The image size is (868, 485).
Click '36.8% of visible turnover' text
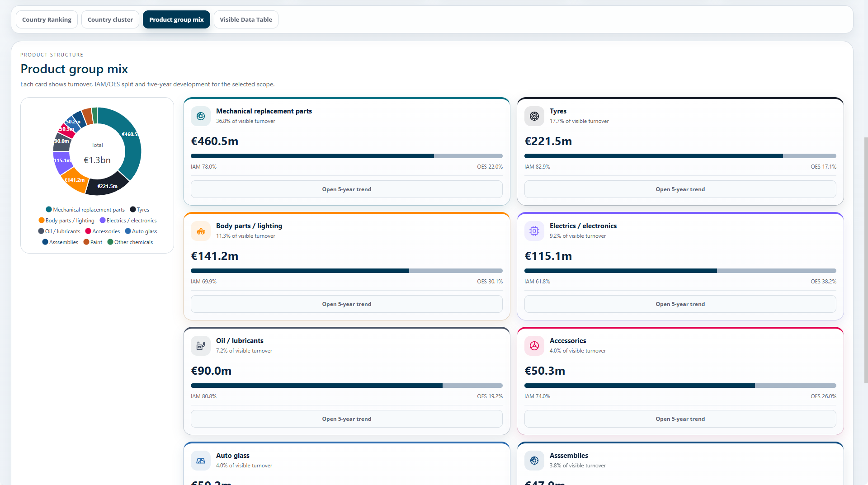245,121
